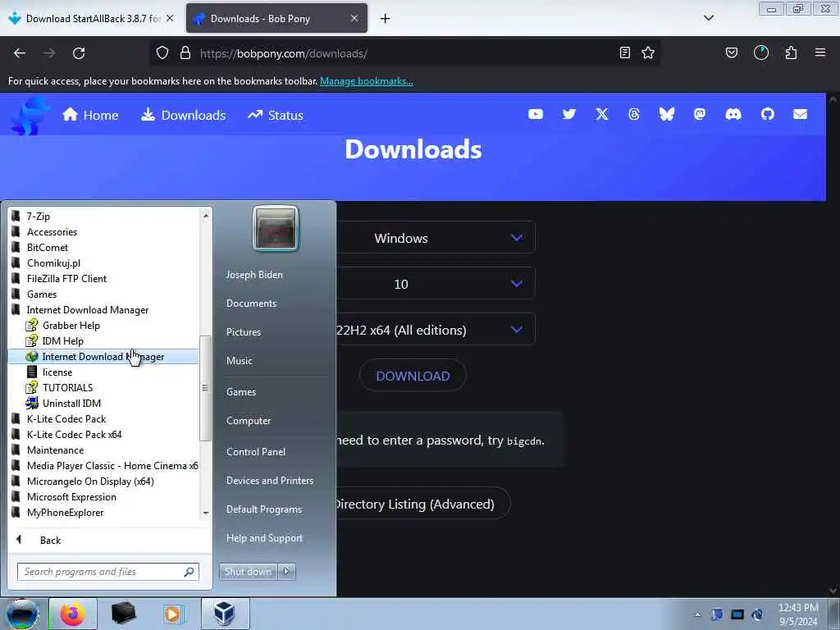Click Start menu list scroll down arrow
Screen dimensions: 840x630
point(206,513)
